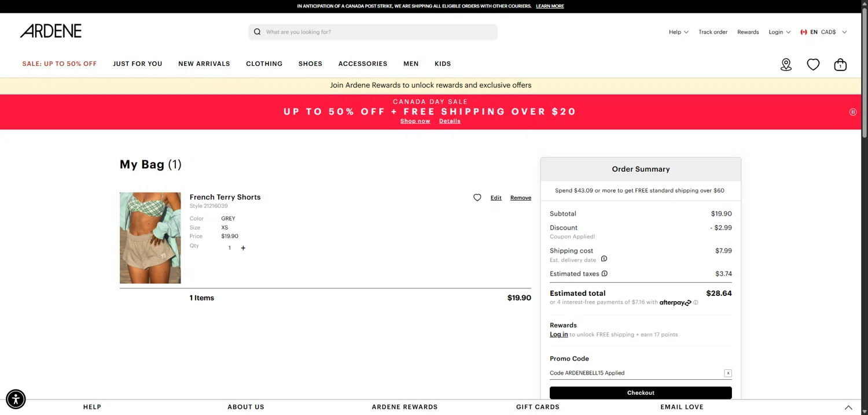This screenshot has height=415, width=868.
Task: Expand the Email Love footer section
Action: click(682, 407)
